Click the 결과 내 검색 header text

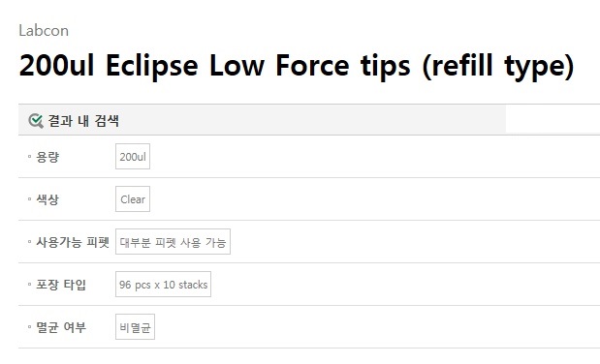(83, 121)
